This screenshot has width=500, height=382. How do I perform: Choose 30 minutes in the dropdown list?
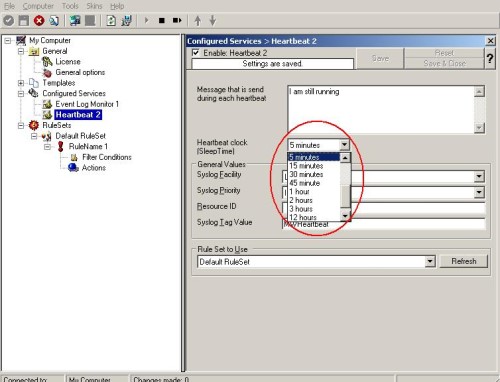click(314, 174)
